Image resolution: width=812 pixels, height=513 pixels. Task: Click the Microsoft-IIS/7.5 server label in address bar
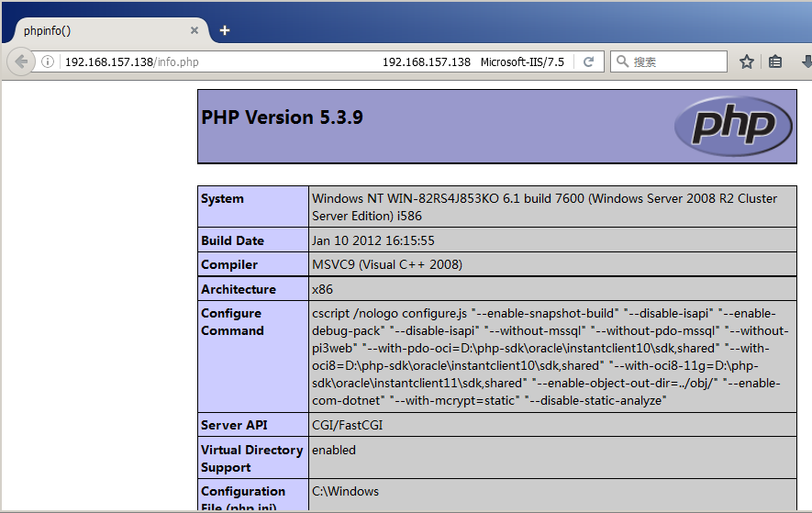click(522, 61)
